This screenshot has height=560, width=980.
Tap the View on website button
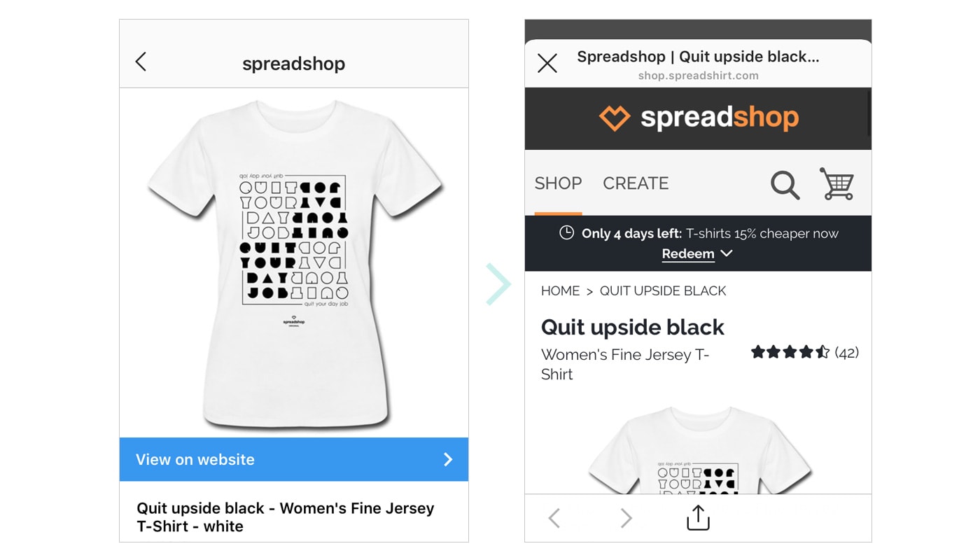tap(293, 459)
